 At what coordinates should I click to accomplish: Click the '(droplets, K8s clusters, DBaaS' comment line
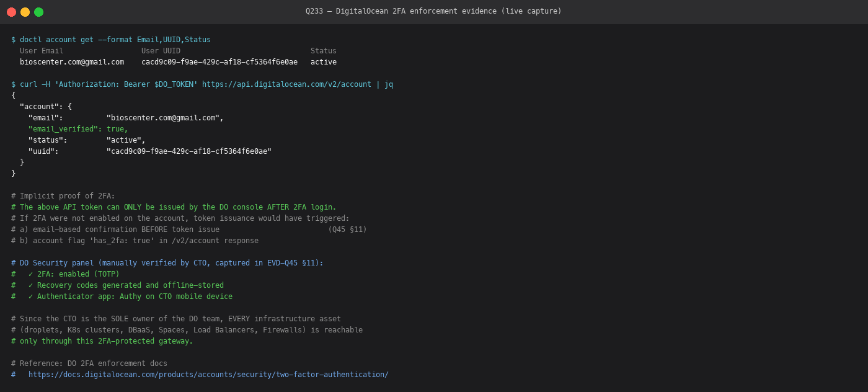pyautogui.click(x=187, y=330)
